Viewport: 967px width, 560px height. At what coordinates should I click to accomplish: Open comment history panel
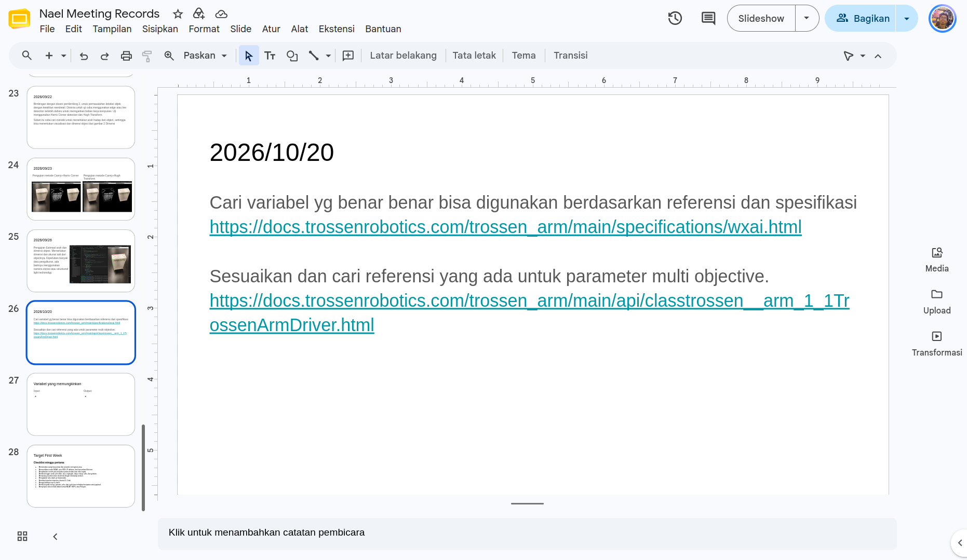click(x=708, y=18)
